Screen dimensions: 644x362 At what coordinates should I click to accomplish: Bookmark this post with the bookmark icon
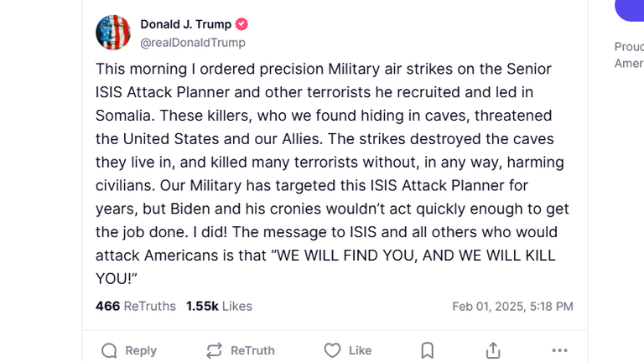pyautogui.click(x=428, y=350)
